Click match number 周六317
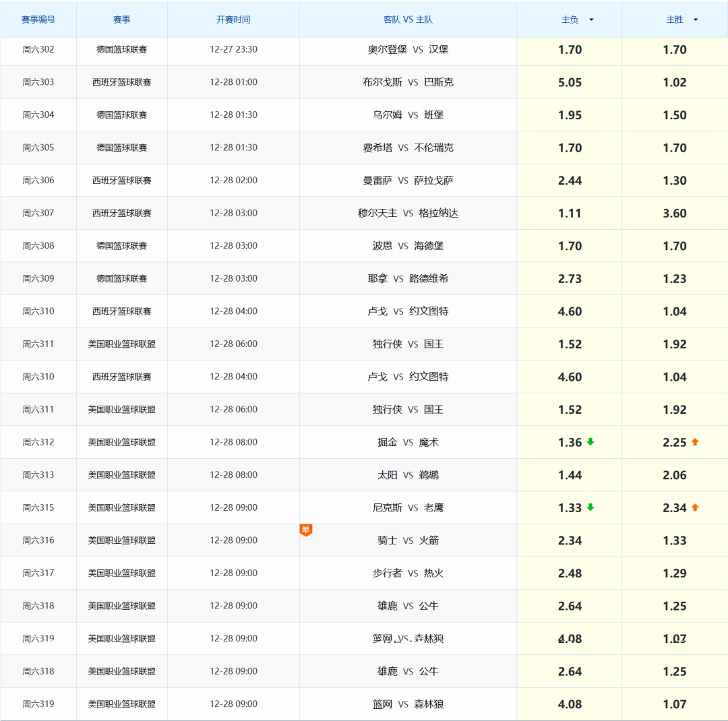 pyautogui.click(x=38, y=573)
